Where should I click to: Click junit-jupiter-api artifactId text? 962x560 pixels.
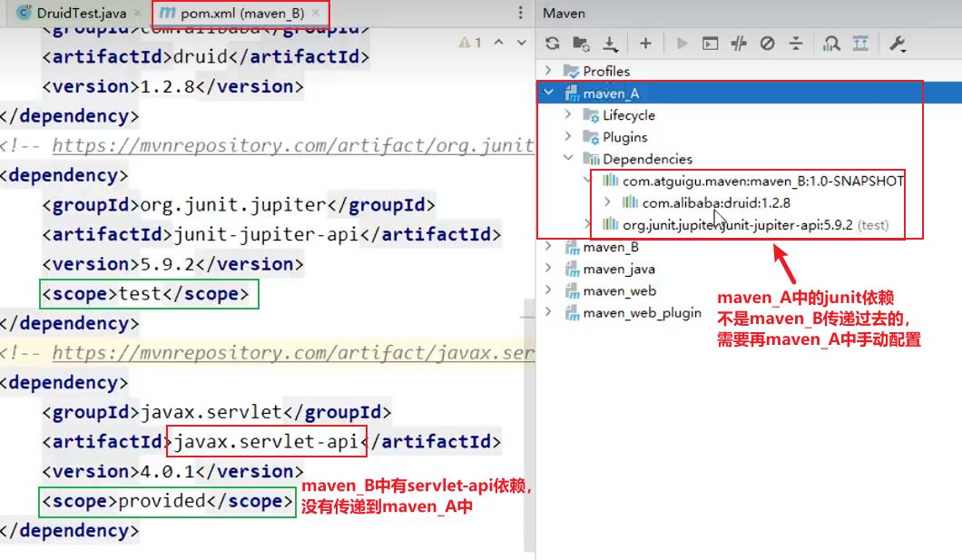pyautogui.click(x=266, y=234)
